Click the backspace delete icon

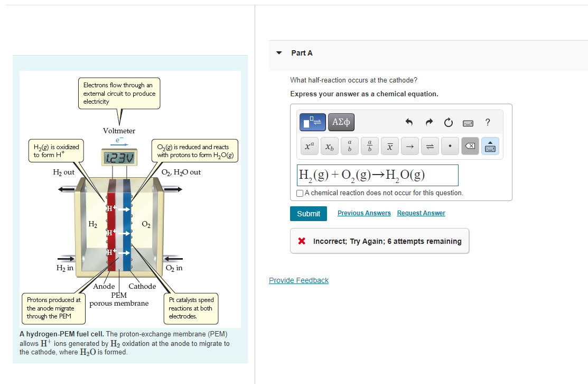[x=470, y=146]
